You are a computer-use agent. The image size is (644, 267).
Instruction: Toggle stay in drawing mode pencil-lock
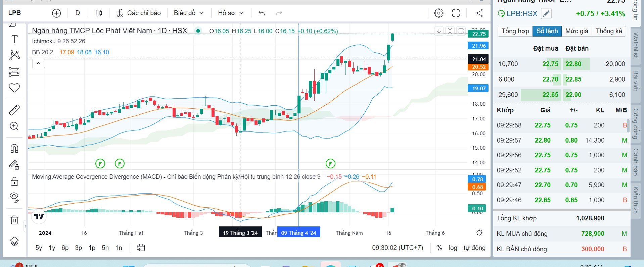[14, 165]
